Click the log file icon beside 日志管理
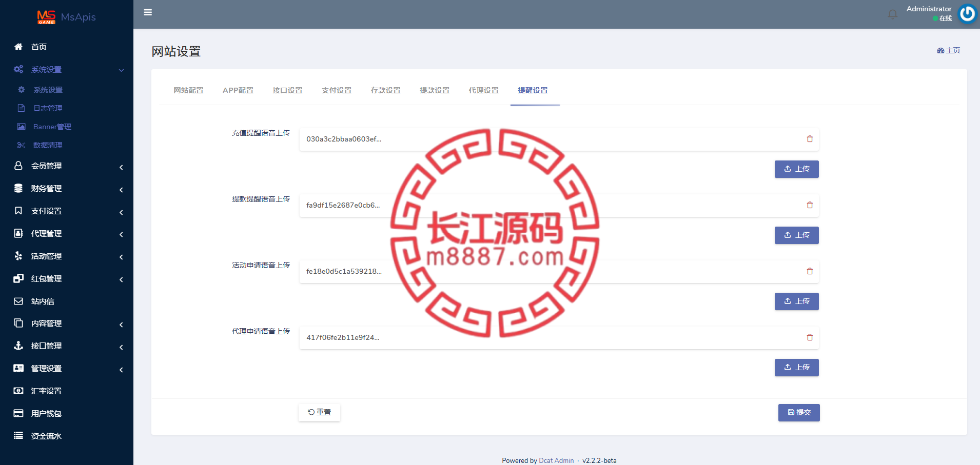This screenshot has height=465, width=980. tap(21, 108)
